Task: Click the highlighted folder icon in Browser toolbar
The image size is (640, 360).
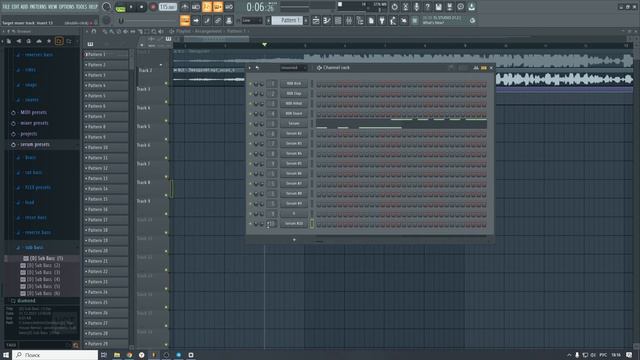Action: coord(59,41)
